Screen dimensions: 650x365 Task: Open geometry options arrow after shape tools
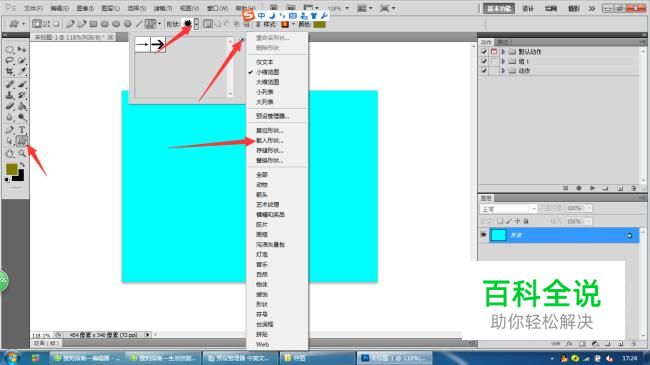pos(160,24)
